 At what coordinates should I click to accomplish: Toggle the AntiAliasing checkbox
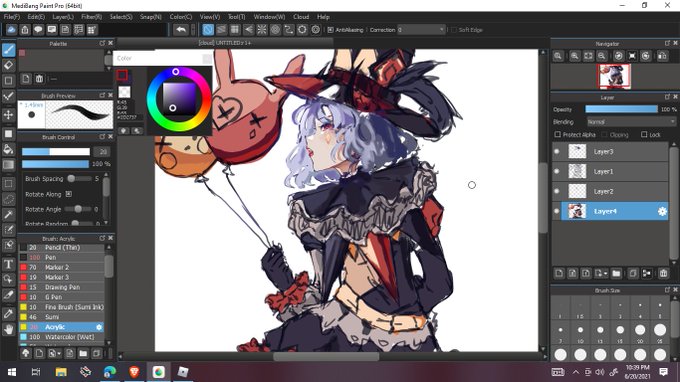[330, 30]
